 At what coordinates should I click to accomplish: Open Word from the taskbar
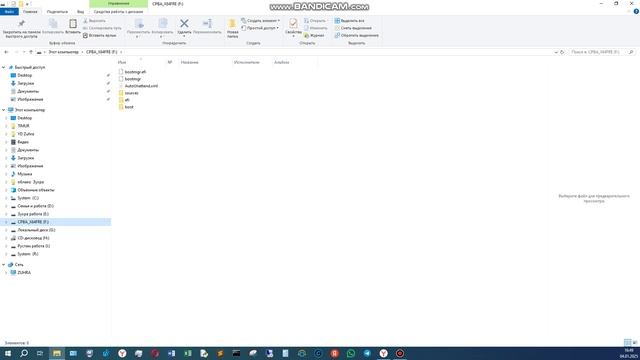(x=171, y=353)
